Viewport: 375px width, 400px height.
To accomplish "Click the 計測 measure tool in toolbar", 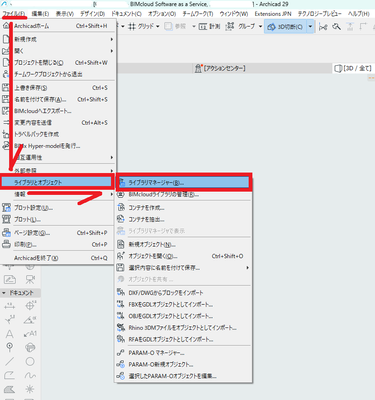I will [x=209, y=26].
